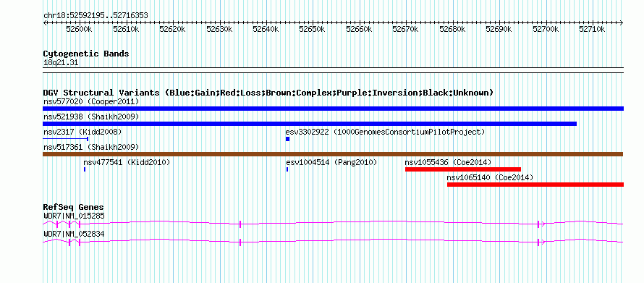Screen dimensions: 644x283
Task: Click the middle exon tick on WDR7 NM_052834
Action: point(240,242)
